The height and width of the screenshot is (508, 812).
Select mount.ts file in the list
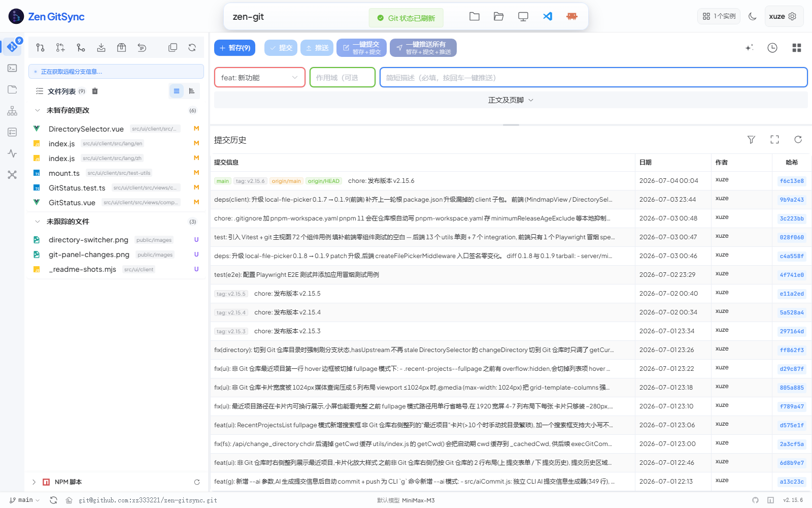116,173
